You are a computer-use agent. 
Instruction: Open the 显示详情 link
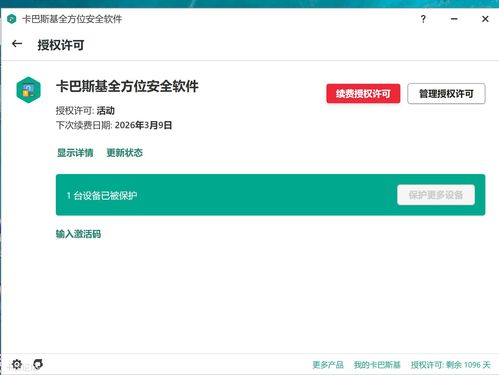75,153
